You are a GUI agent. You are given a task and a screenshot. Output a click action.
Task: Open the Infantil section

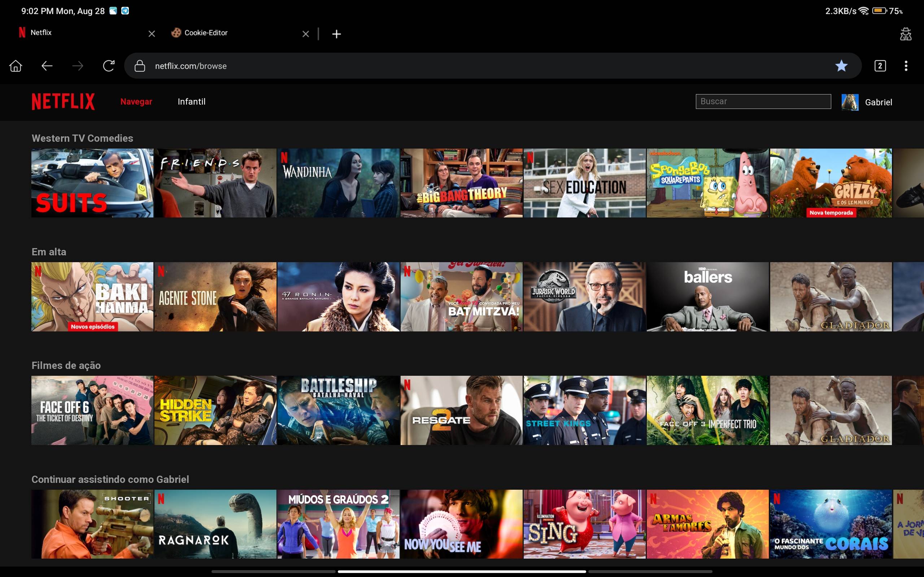[191, 102]
